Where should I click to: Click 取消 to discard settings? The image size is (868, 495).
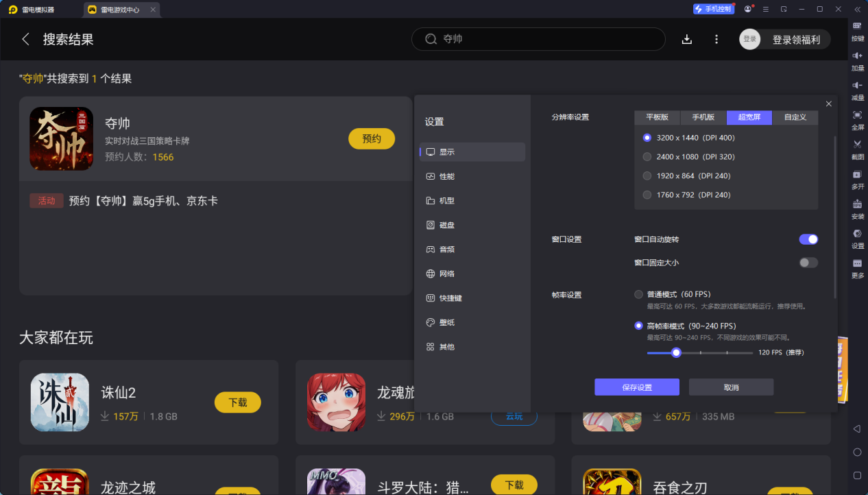[x=732, y=387]
